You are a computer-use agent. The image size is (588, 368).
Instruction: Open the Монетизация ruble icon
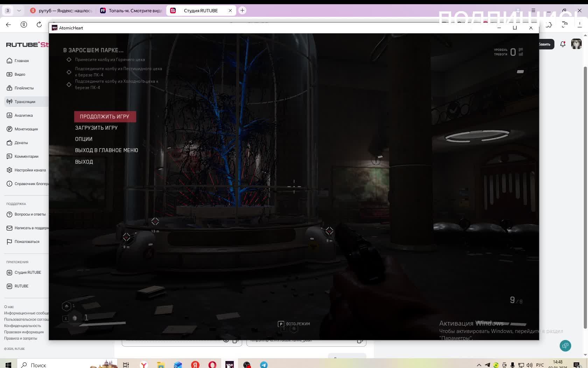click(x=9, y=129)
